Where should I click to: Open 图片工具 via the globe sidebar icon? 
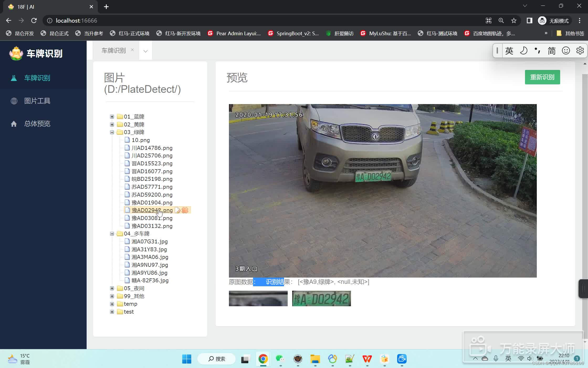14,101
